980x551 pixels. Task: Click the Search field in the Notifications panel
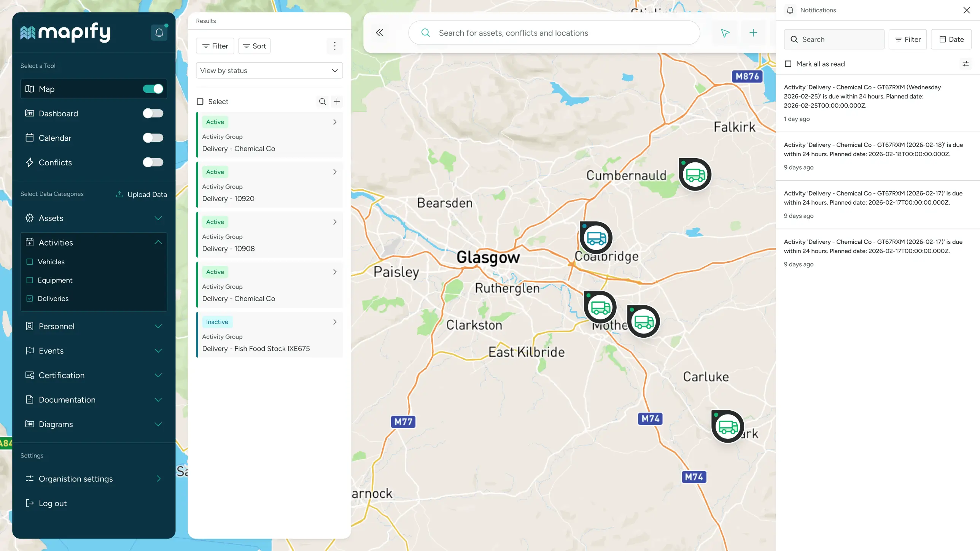(834, 39)
